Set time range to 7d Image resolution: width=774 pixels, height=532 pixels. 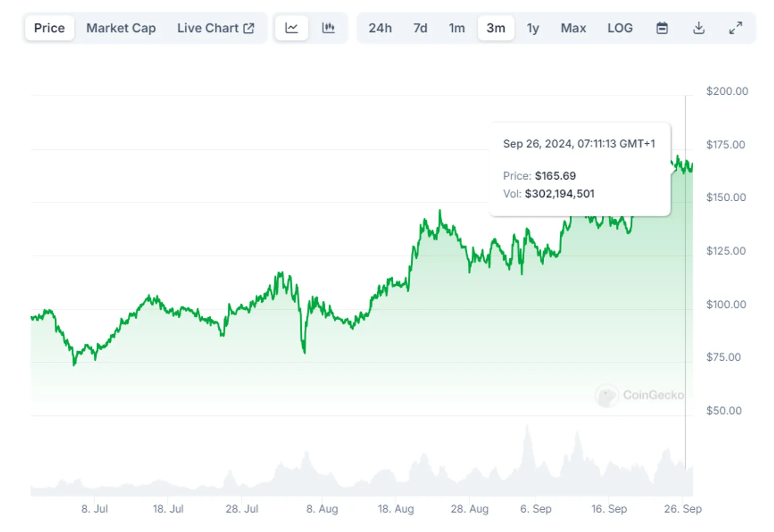[420, 28]
